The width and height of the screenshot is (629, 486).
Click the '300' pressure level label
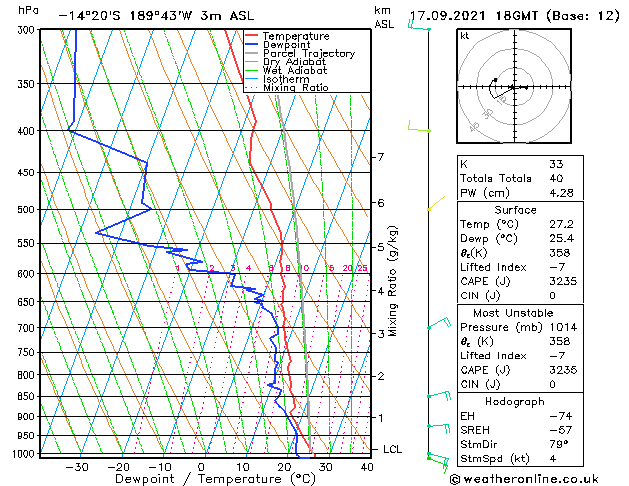pos(28,30)
